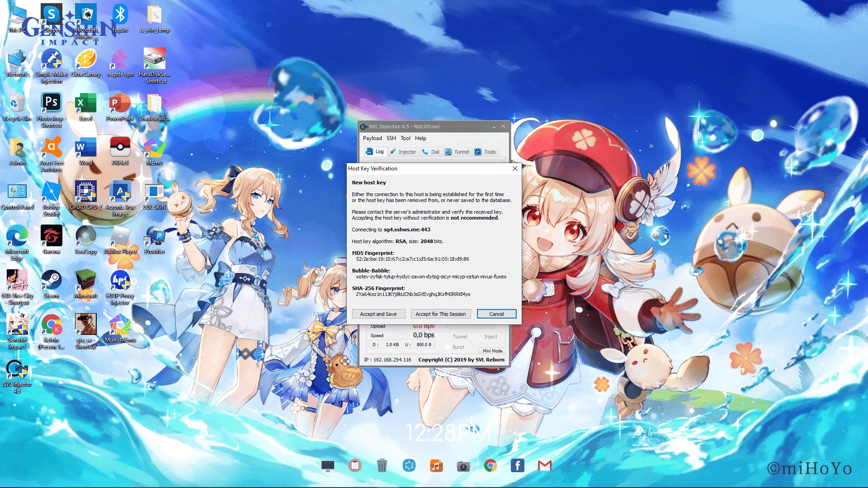Open Acronis True Image icon
868x488 pixels.
tap(120, 199)
